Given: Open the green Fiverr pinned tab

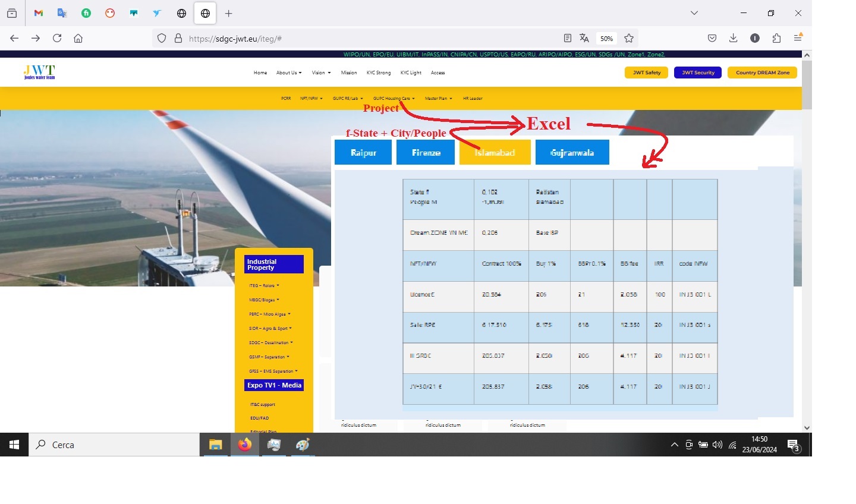Looking at the screenshot, I should click(86, 13).
